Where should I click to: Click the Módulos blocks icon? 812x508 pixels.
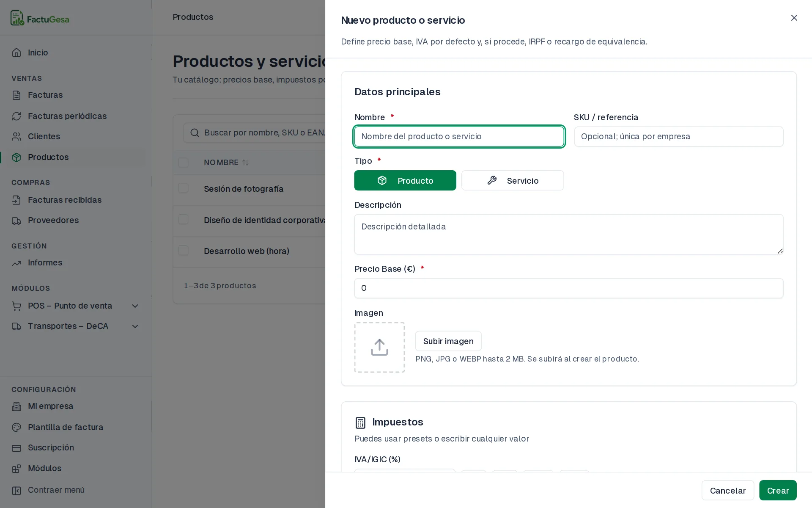16,469
